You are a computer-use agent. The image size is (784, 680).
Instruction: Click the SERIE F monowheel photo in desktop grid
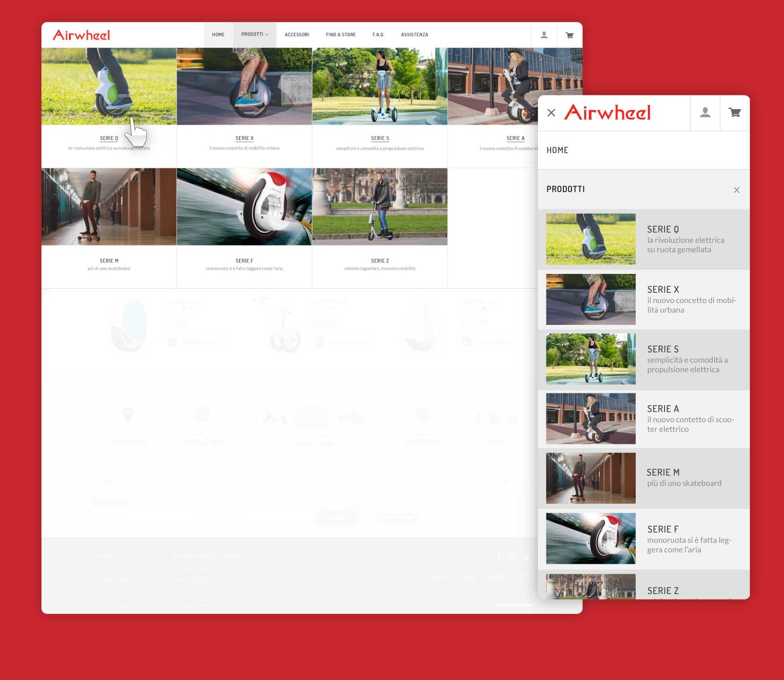coord(244,207)
